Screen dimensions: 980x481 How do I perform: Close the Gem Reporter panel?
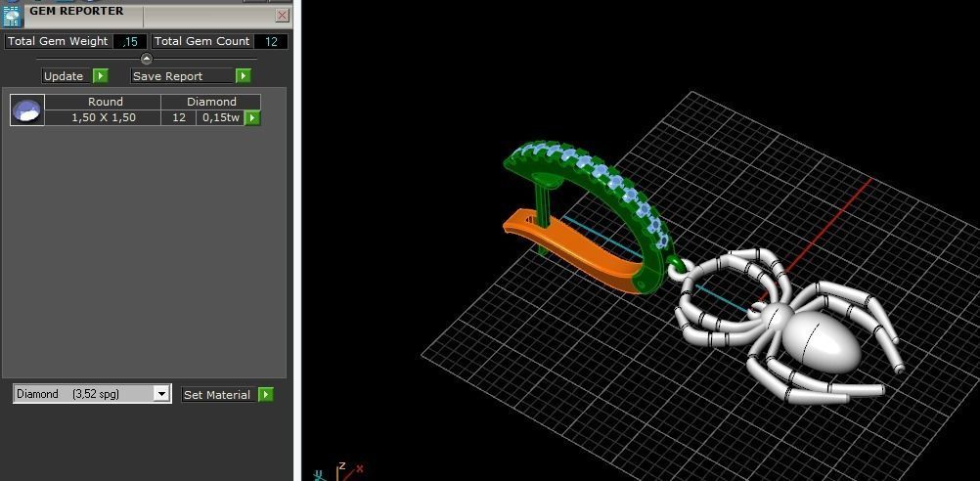coord(283,16)
